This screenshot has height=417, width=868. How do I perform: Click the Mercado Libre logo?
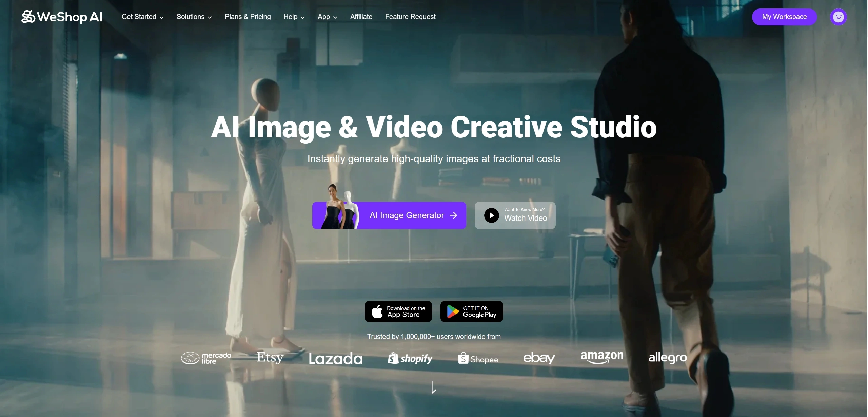[x=206, y=358]
